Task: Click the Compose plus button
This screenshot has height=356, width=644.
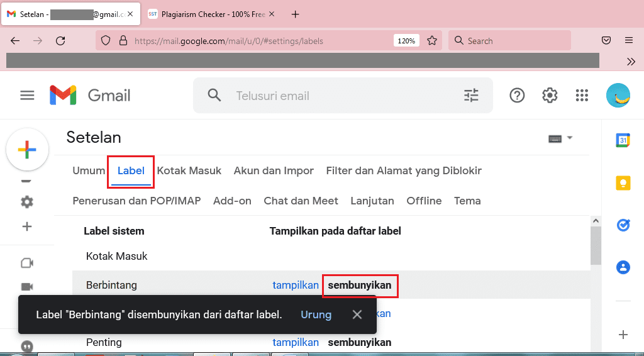Action: point(27,150)
